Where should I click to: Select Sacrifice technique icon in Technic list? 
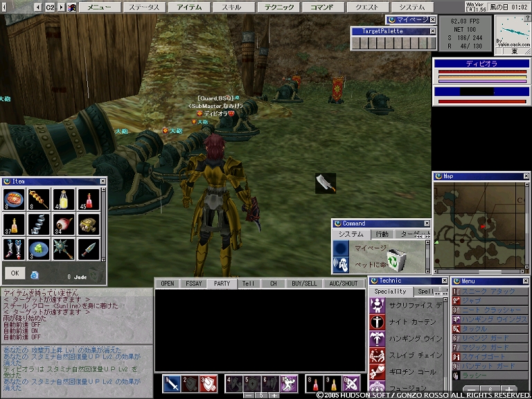point(378,305)
